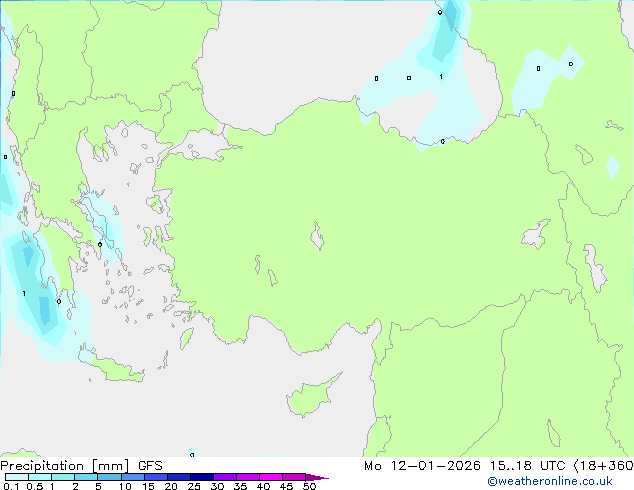
Task: Select the 35–40 mm magenta legend swatch
Action: [248, 477]
